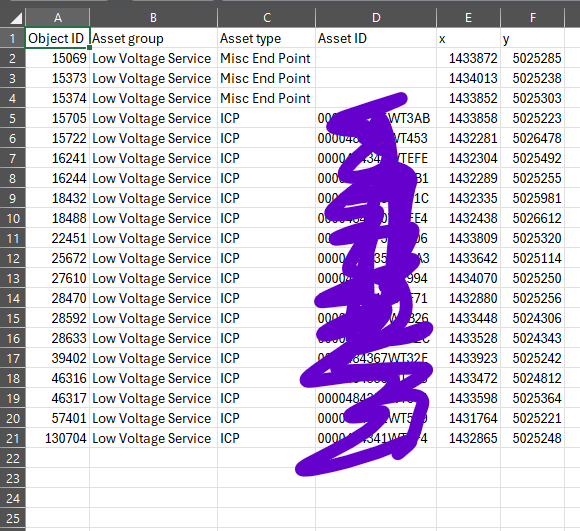The width and height of the screenshot is (580, 531).
Task: Click the 'Asset type' header cell
Action: coord(266,38)
